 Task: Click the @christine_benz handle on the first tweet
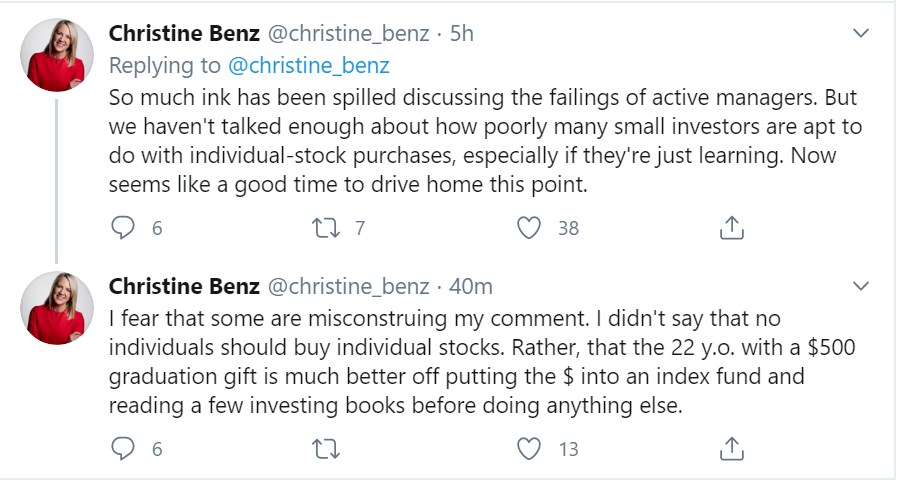pos(348,33)
